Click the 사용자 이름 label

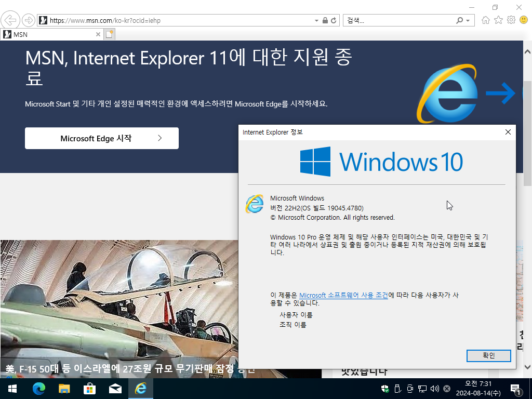296,315
